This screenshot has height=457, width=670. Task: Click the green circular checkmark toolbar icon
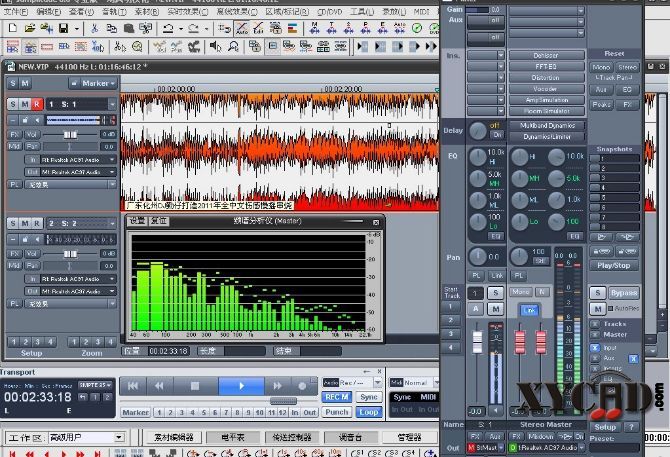tap(417, 29)
